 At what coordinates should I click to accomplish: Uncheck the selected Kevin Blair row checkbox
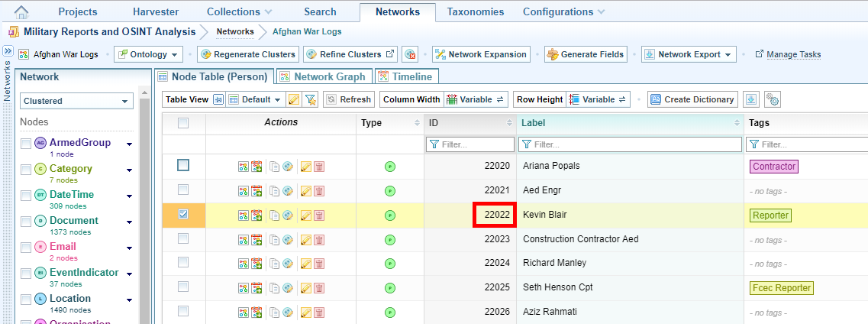tap(183, 215)
